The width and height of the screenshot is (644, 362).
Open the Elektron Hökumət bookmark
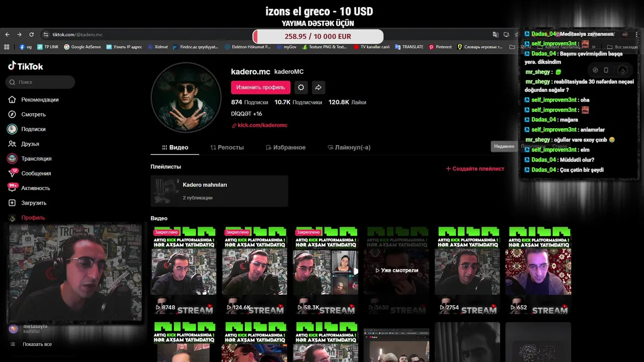pyautogui.click(x=248, y=47)
